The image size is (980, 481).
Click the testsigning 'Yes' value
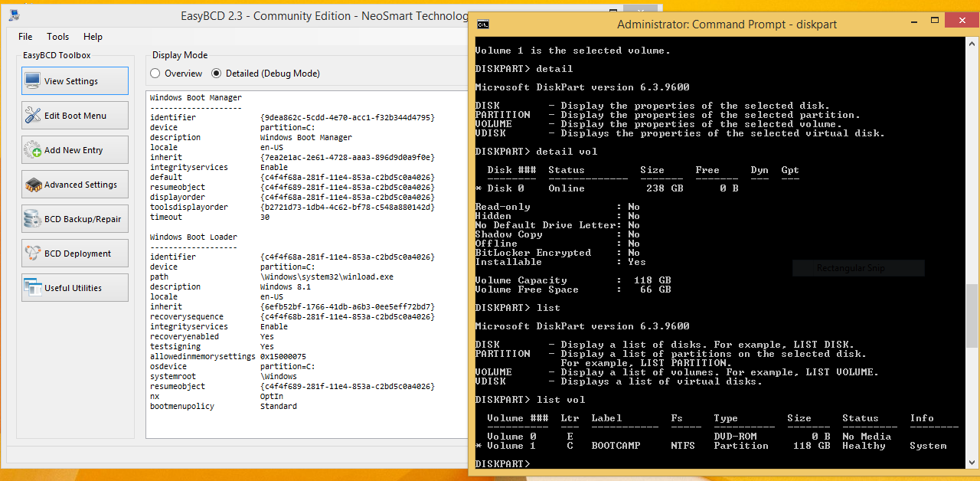[267, 347]
